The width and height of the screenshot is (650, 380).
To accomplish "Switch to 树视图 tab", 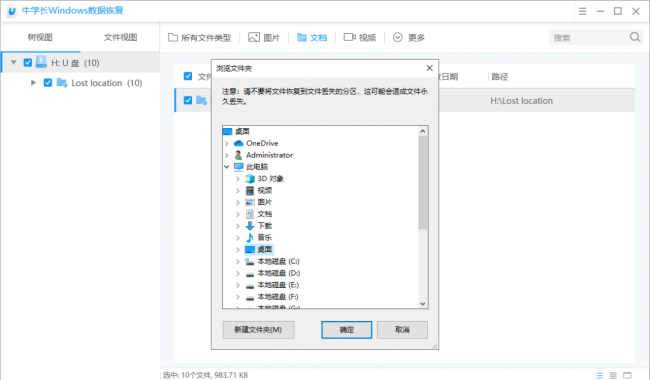I will 40,37.
